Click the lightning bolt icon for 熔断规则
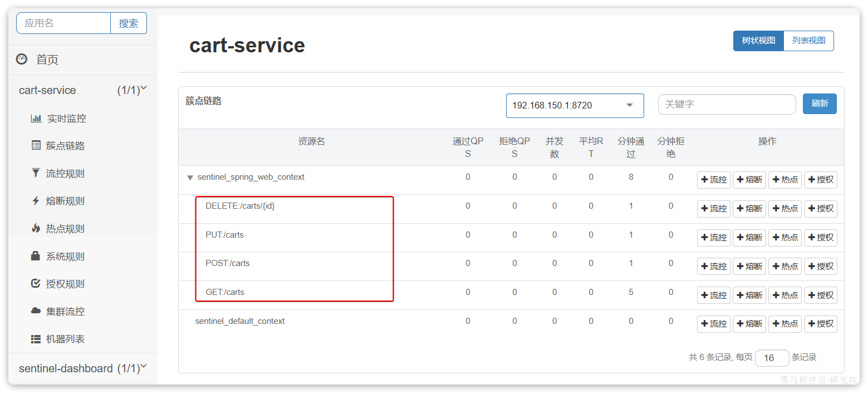868x394 pixels. tap(36, 201)
